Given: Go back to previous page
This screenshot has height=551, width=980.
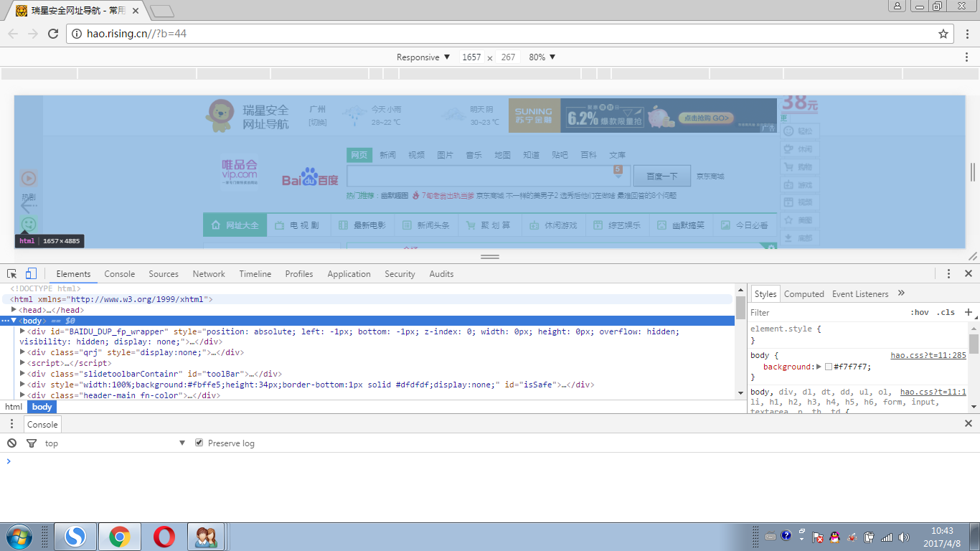Looking at the screenshot, I should point(13,34).
